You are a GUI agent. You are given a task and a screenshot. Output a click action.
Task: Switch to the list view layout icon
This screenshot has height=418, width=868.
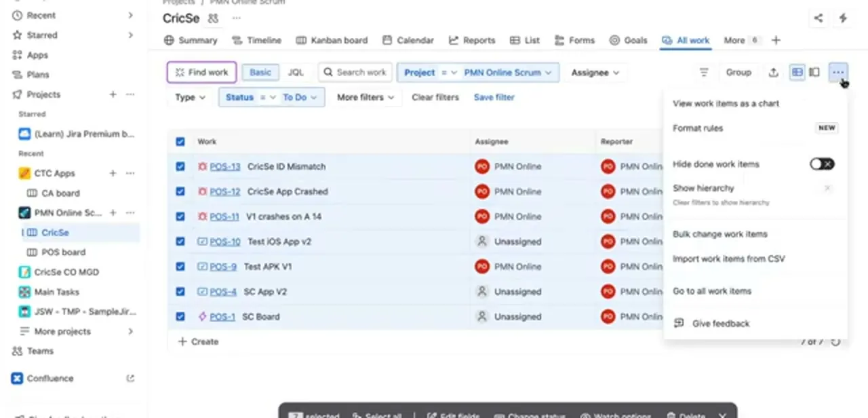[x=798, y=73]
